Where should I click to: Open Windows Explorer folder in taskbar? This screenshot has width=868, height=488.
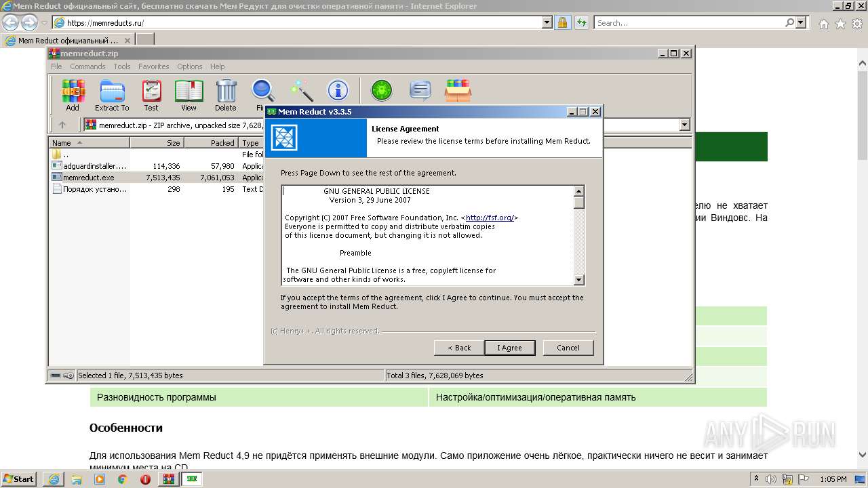click(x=77, y=479)
